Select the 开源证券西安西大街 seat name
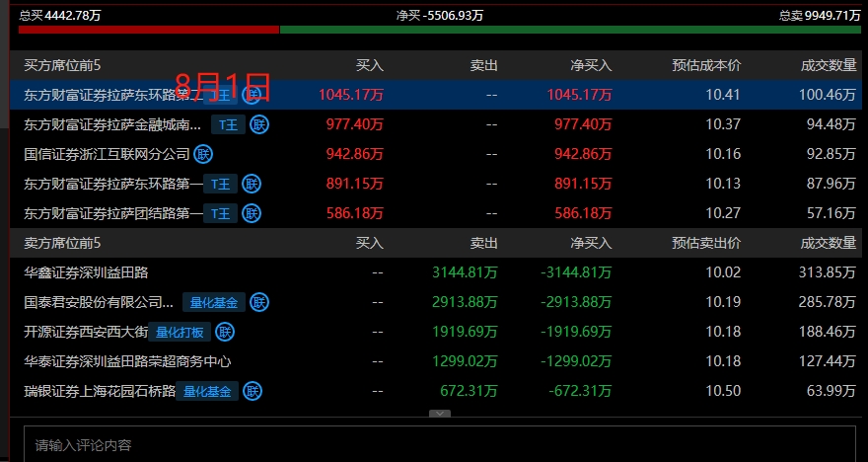This screenshot has height=462, width=868. [86, 333]
